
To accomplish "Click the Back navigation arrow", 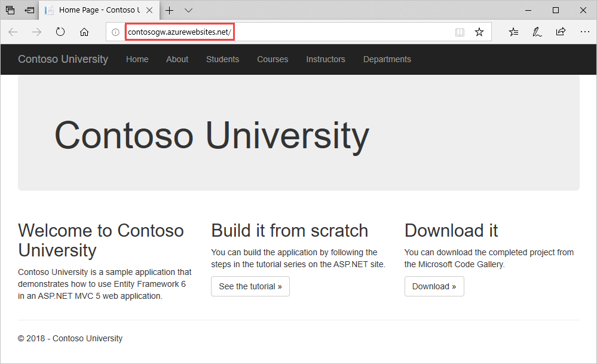I will [13, 32].
